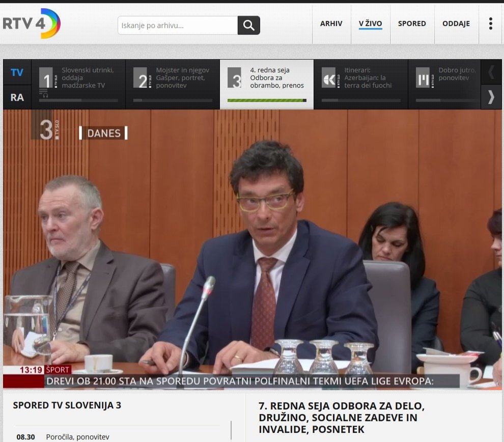Click the TV SLO 3 channel logo
The height and width of the screenshot is (442, 504).
[x=235, y=77]
